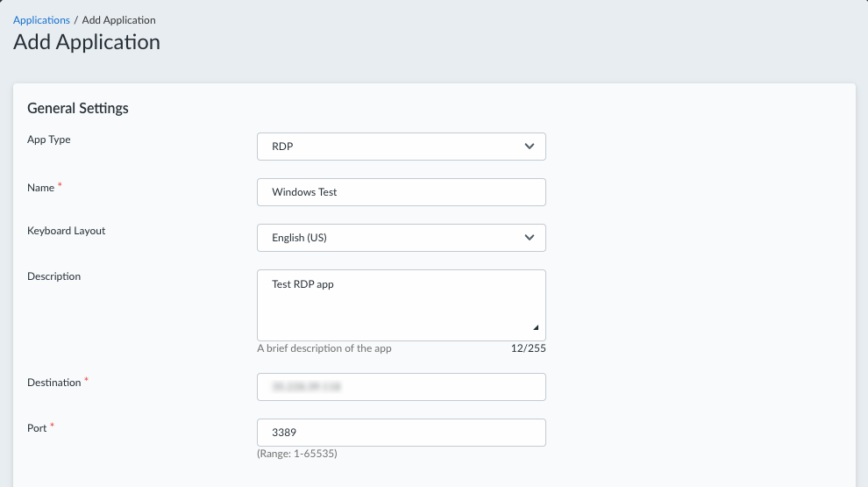Click the Add Application breadcrumb text
Screen dimensions: 868x487
(x=119, y=19)
